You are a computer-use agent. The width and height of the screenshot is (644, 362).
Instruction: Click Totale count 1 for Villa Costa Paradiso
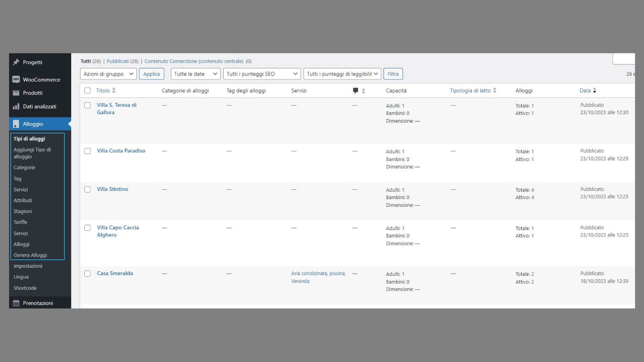tap(533, 152)
